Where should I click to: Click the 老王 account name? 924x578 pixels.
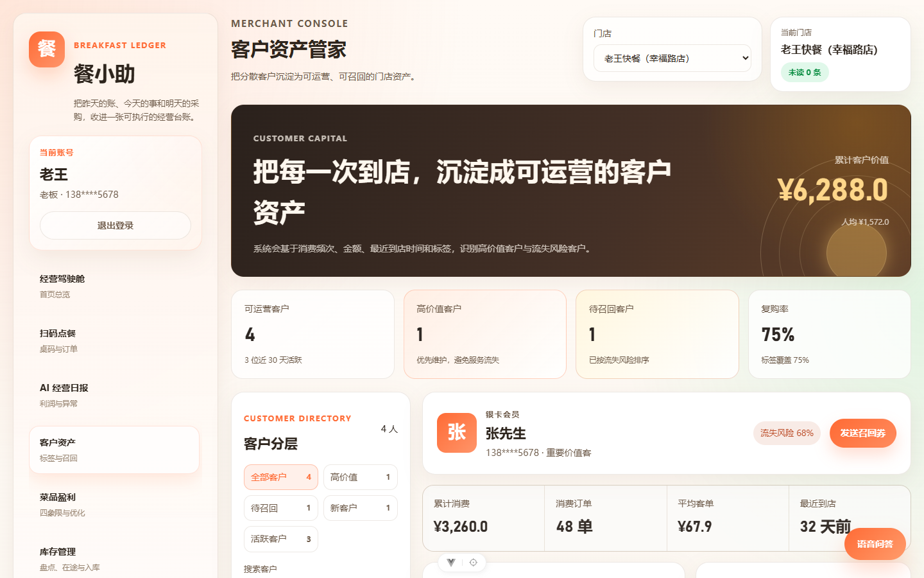pos(54,175)
